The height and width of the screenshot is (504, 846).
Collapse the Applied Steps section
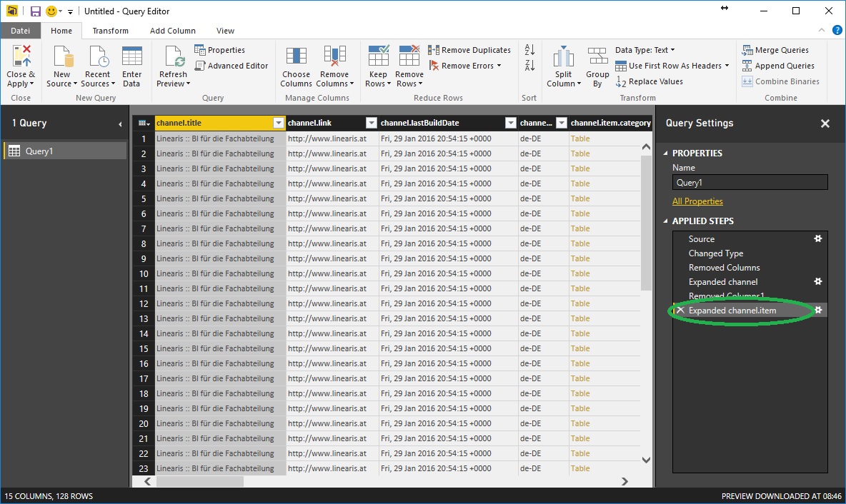[x=667, y=221]
